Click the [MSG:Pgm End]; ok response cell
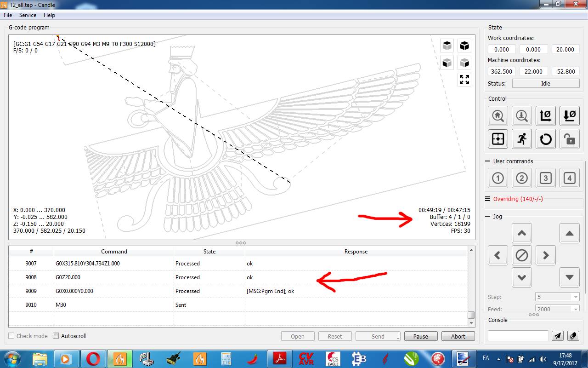 click(356, 291)
